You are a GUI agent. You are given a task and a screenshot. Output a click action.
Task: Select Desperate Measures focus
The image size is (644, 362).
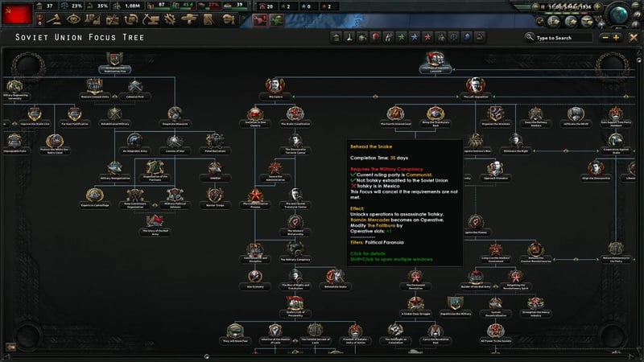click(x=175, y=116)
